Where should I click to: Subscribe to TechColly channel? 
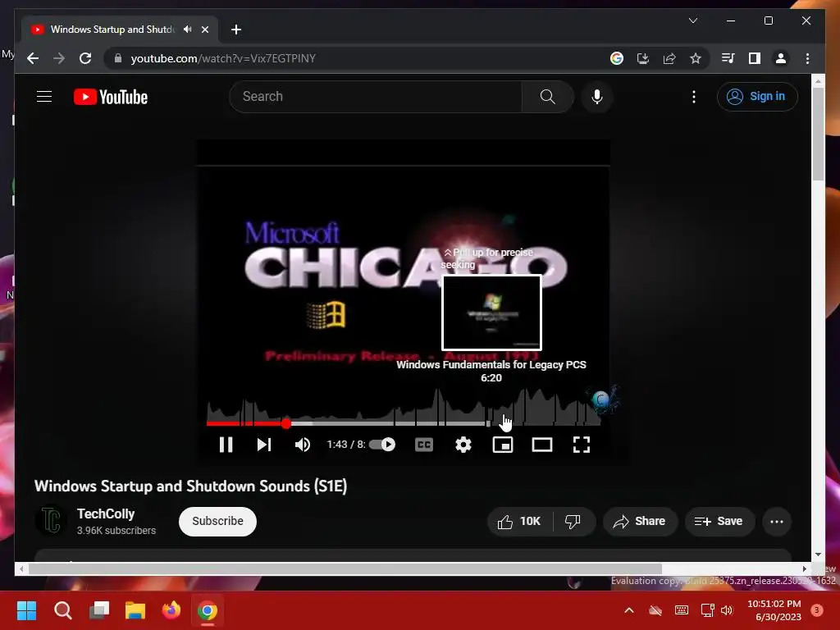tap(217, 521)
